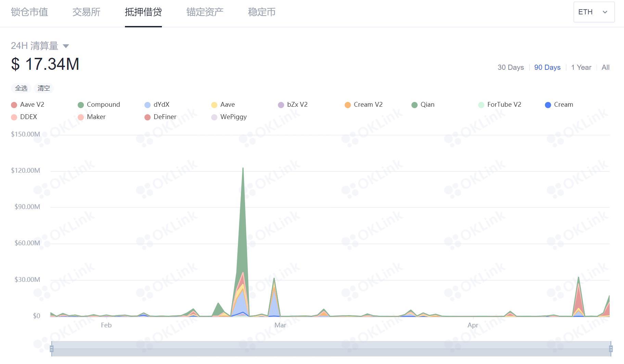Toggle the Compound legend indicator

pyautogui.click(x=80, y=105)
